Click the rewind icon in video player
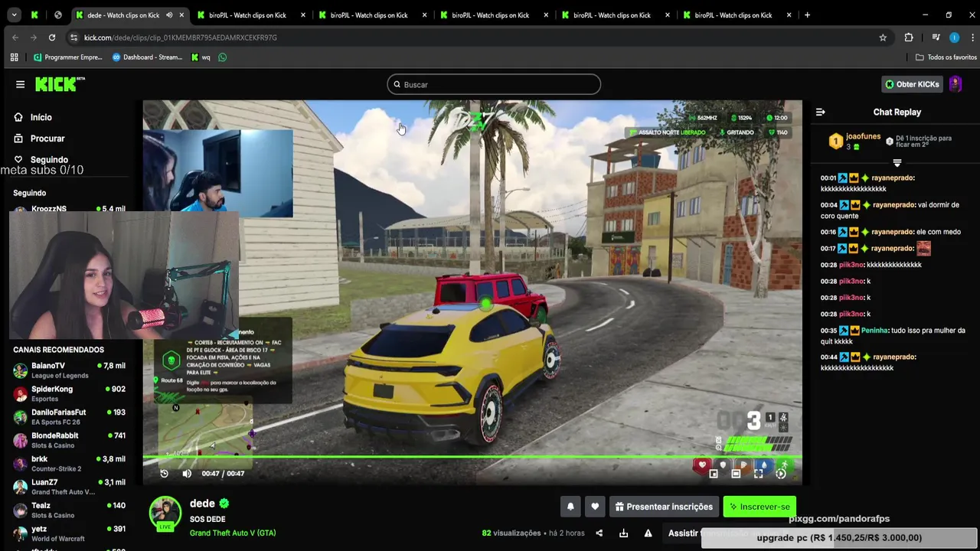 [x=164, y=474]
